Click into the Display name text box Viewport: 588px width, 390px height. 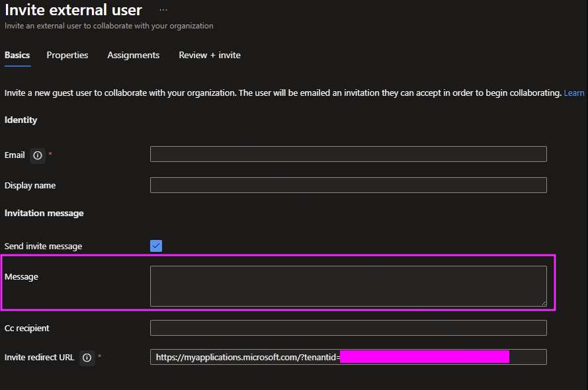pyautogui.click(x=348, y=185)
